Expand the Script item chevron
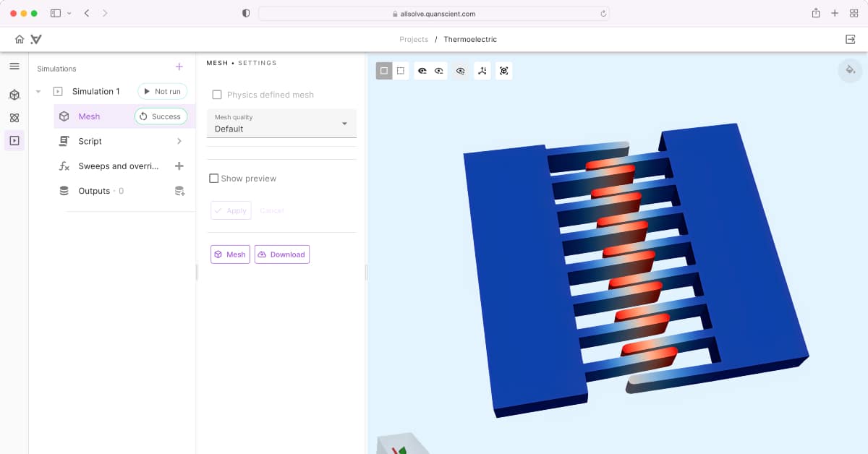Viewport: 868px width, 454px height. (x=179, y=142)
